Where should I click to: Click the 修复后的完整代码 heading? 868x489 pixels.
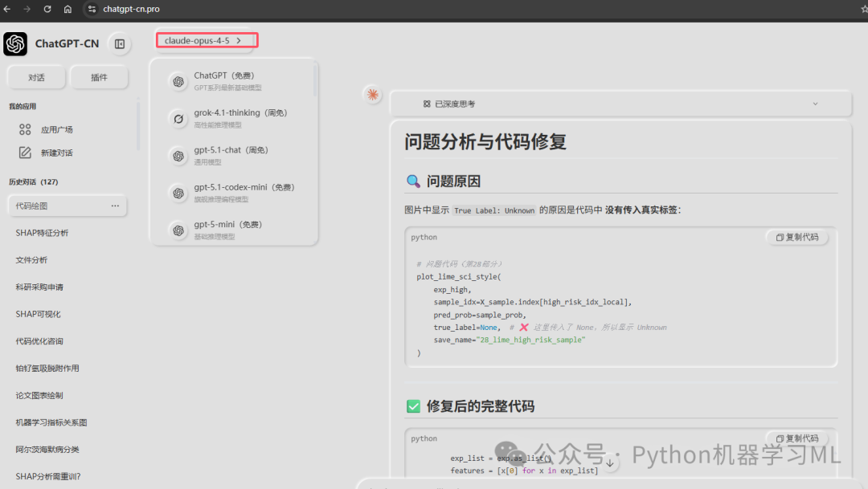point(481,406)
